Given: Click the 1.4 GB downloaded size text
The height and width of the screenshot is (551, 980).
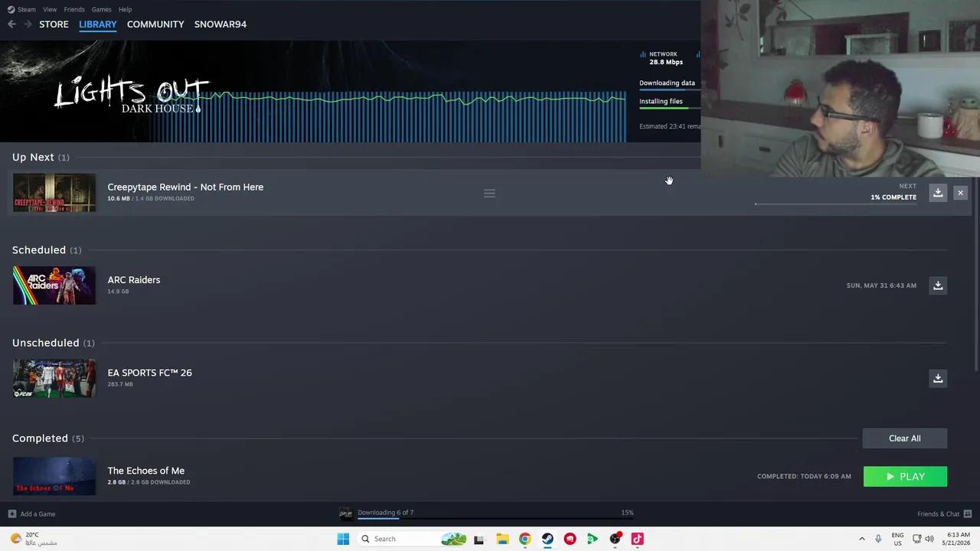Looking at the screenshot, I should click(165, 199).
